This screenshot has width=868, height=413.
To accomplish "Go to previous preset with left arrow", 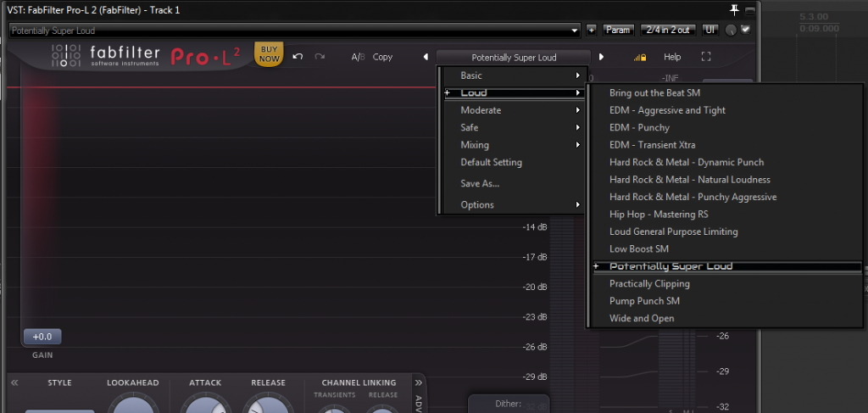I will tap(426, 57).
